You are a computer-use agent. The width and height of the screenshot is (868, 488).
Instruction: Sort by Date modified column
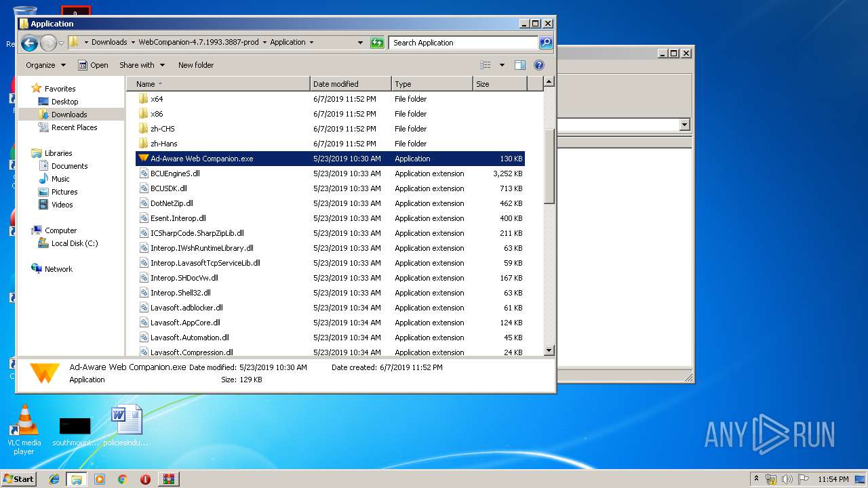pos(351,84)
